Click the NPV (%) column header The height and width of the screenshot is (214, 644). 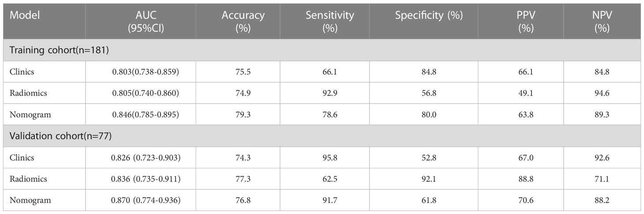[602, 21]
